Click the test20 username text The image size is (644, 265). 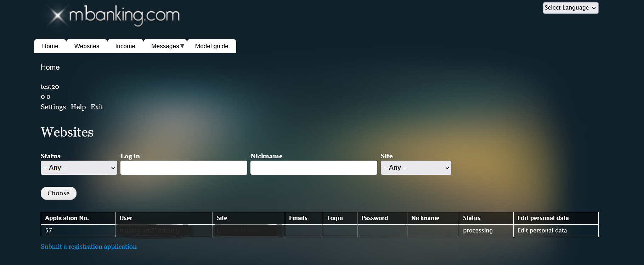tap(50, 87)
